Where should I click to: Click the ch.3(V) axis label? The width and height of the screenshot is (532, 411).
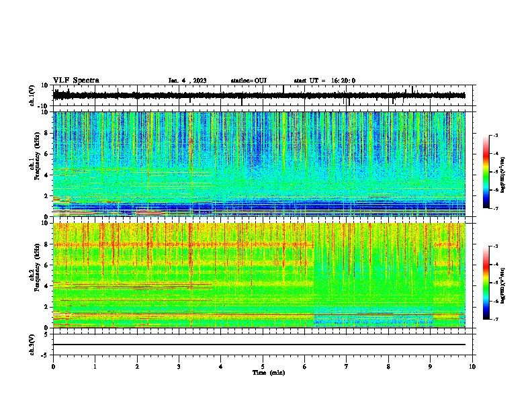[32, 345]
